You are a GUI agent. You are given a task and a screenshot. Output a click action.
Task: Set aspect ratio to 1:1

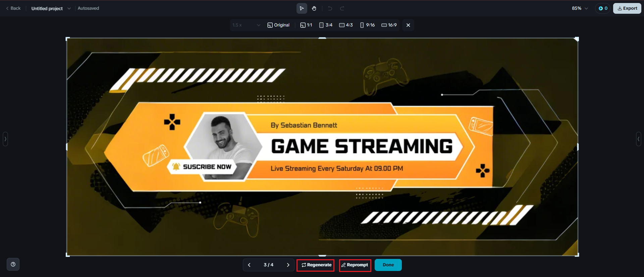point(306,25)
